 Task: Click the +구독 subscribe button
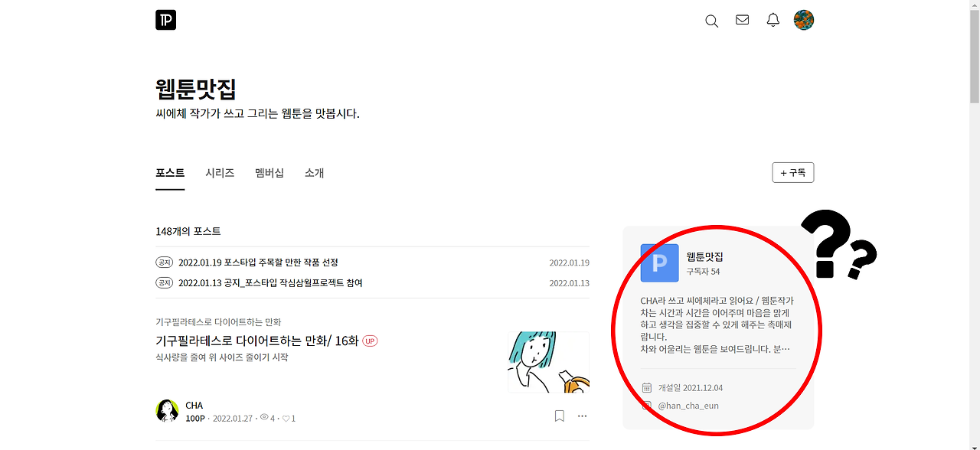[792, 172]
